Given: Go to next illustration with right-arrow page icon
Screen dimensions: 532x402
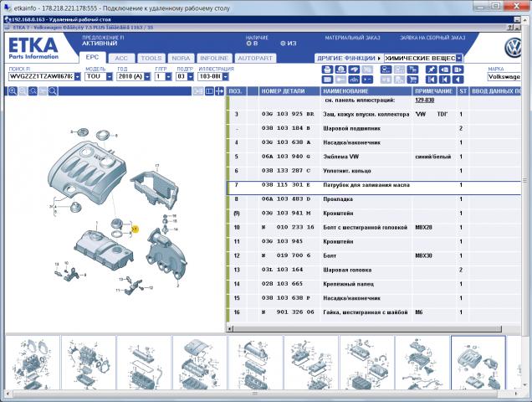Looking at the screenshot, I should [458, 70].
